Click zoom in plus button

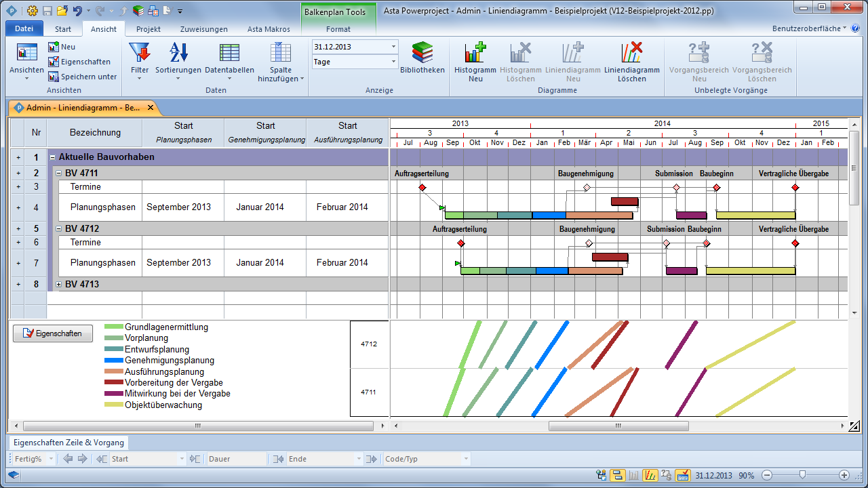point(844,475)
